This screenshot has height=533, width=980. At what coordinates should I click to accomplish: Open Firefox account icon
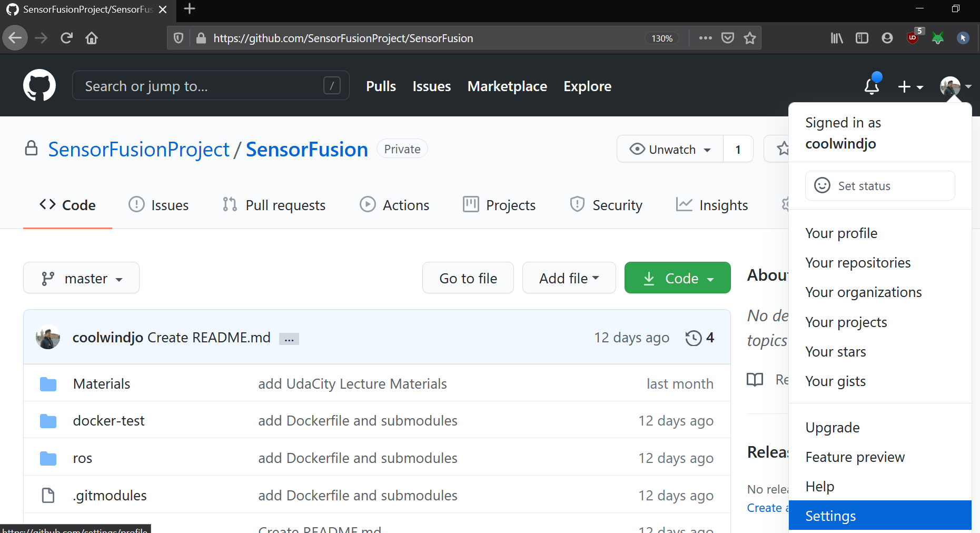point(887,38)
